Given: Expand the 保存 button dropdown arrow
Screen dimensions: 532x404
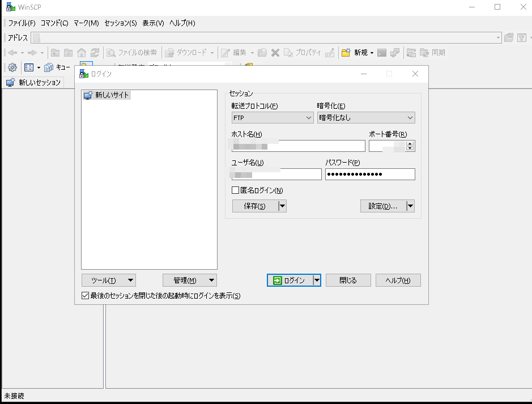Looking at the screenshot, I should tap(282, 206).
